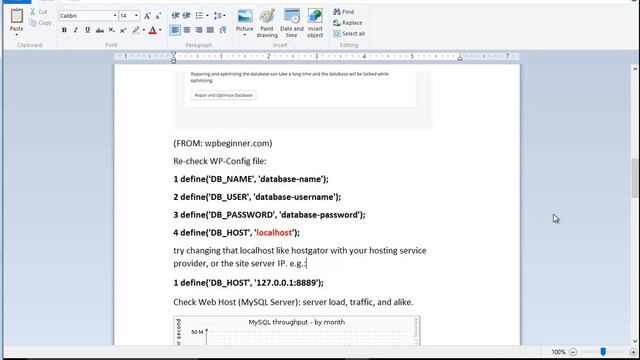Cut the selected text
Viewport: 640px width, 360px height.
tap(39, 12)
